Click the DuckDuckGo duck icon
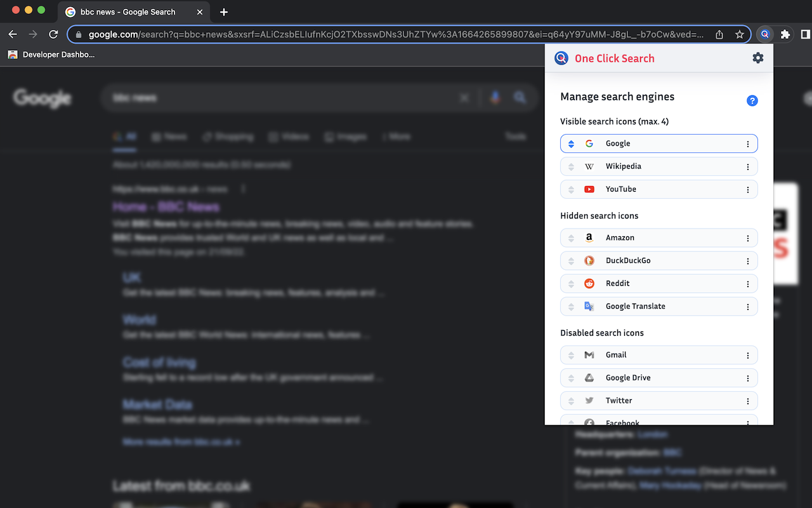Viewport: 812px width, 508px height. coord(589,260)
